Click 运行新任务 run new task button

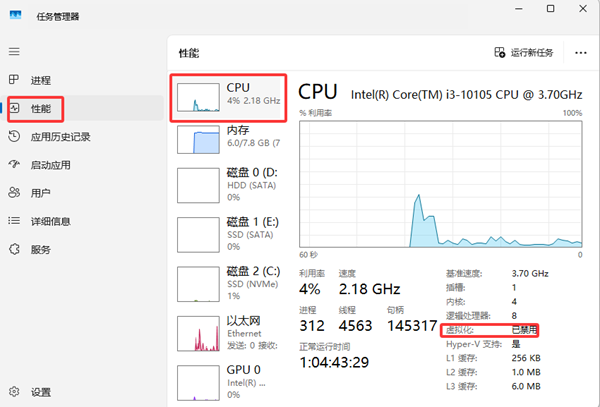pyautogui.click(x=527, y=52)
